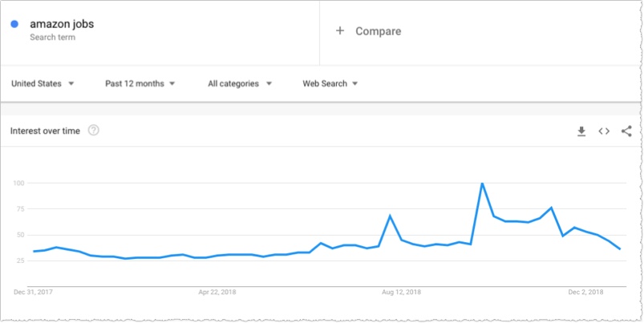Click the Aug 12, 2018 date label
This screenshot has height=323, width=644.
[x=402, y=293]
